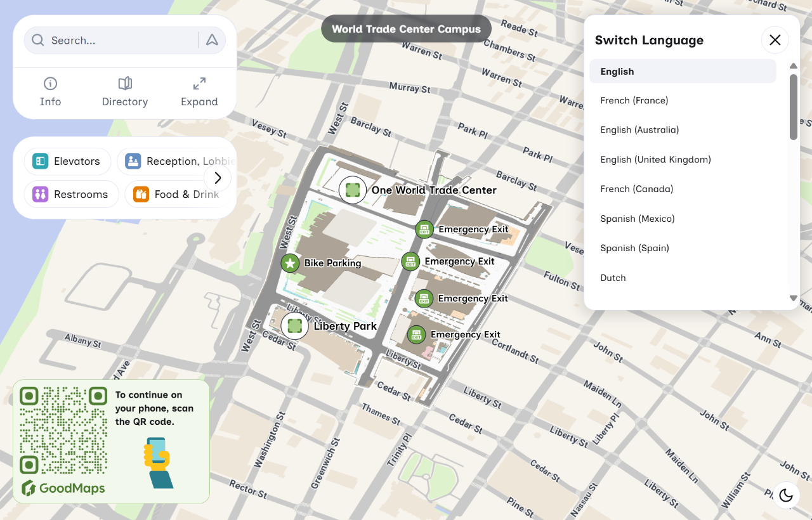
Task: Filter map by Reception, Lobbies
Action: pos(176,161)
